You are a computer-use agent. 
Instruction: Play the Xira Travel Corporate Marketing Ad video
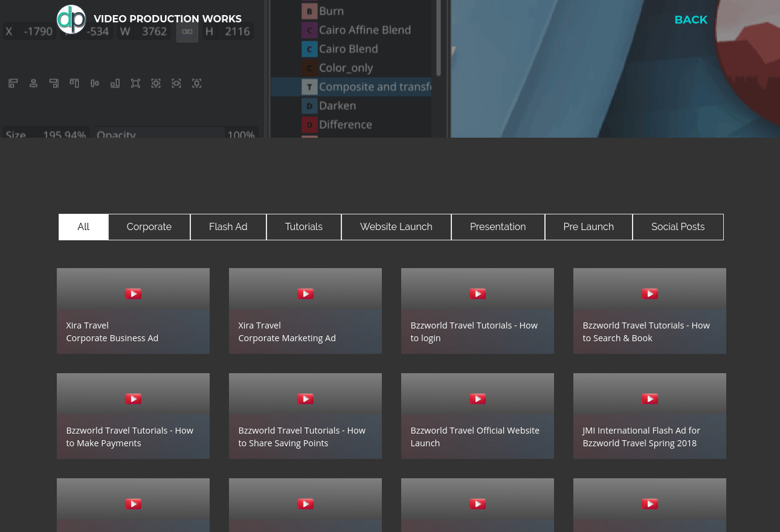[305, 294]
